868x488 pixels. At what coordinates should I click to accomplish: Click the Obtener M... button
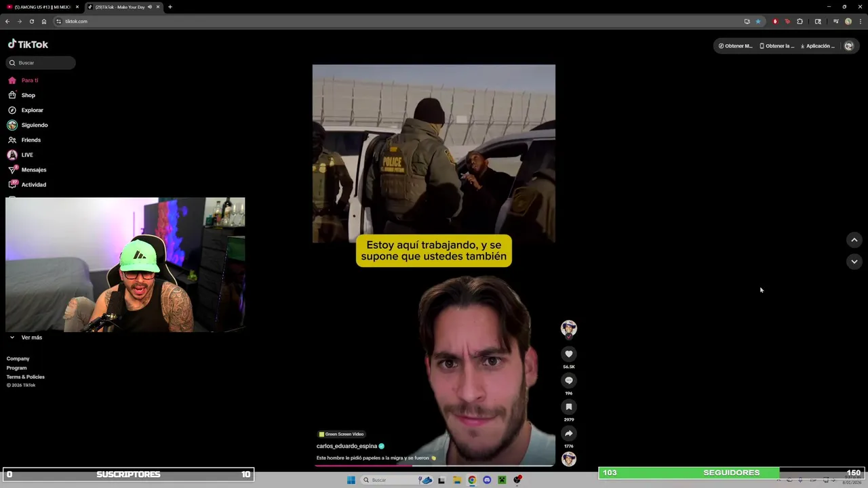point(736,46)
